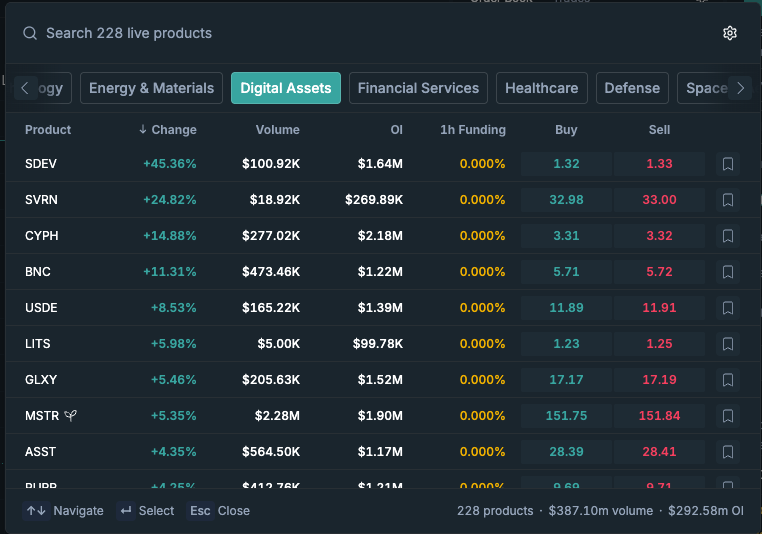The image size is (762, 534).
Task: Open the settings gear icon
Action: coord(729,33)
